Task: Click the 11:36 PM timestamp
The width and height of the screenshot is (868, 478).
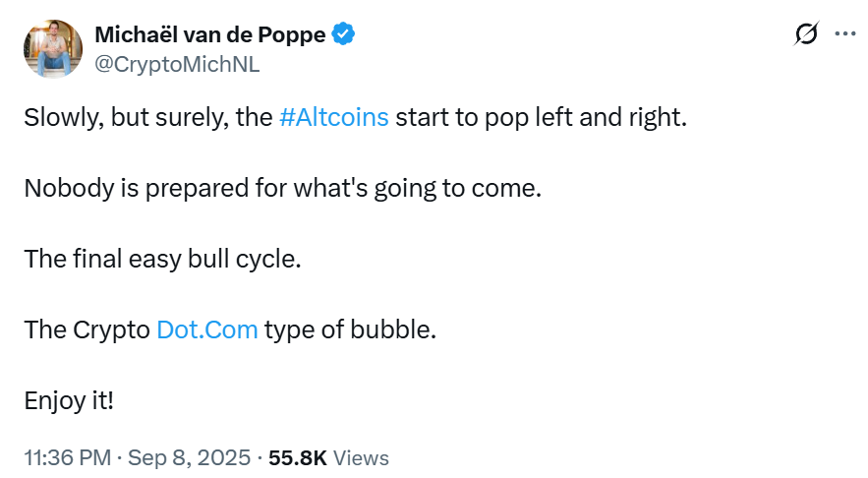Action: pos(68,457)
